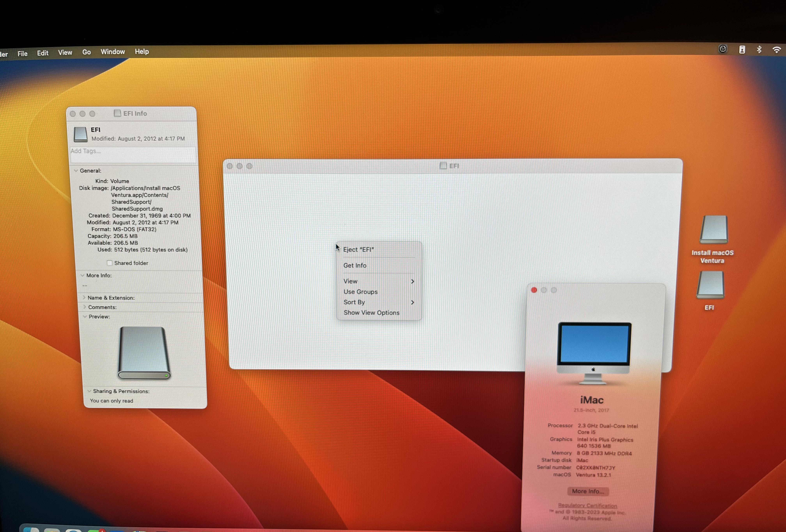Click the Wi-Fi icon in menu bar
The image size is (786, 532).
[776, 50]
